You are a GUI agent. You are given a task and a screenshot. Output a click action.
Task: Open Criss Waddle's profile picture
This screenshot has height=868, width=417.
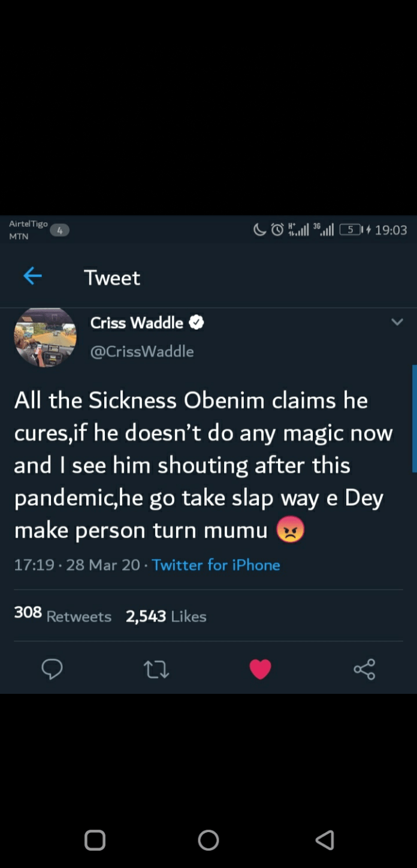pyautogui.click(x=45, y=337)
